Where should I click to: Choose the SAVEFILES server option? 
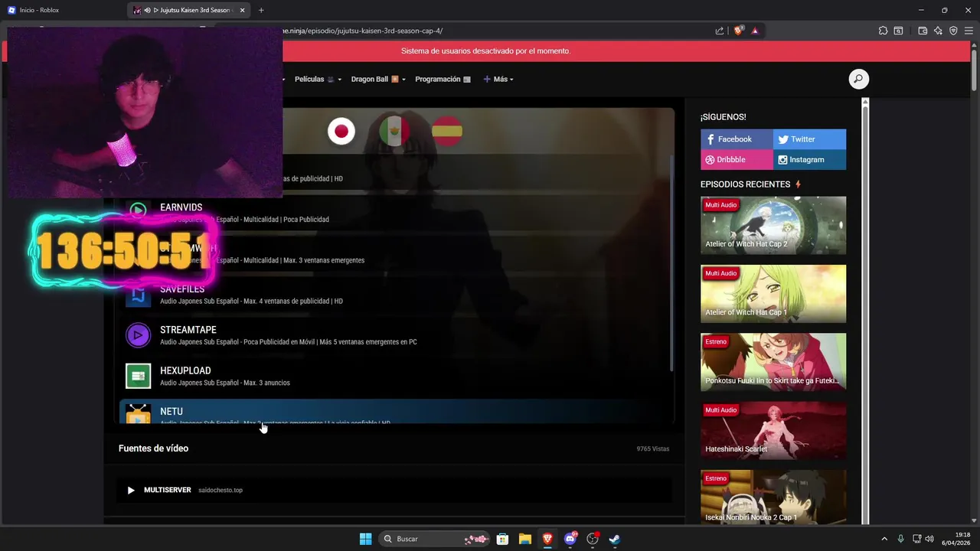coord(394,294)
